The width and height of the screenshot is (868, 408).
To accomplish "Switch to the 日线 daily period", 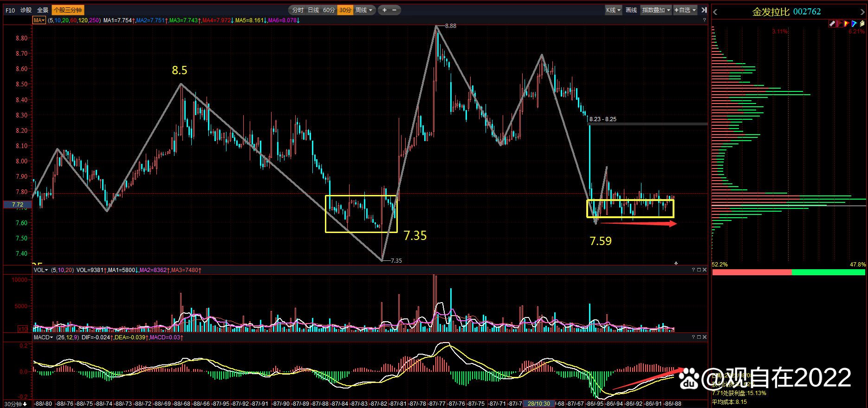I will (313, 10).
